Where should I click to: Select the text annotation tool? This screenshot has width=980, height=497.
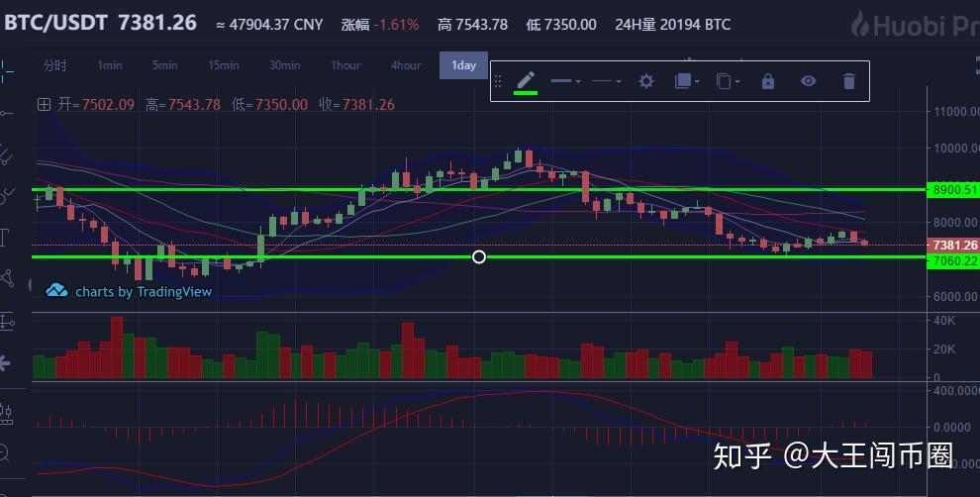(x=5, y=238)
